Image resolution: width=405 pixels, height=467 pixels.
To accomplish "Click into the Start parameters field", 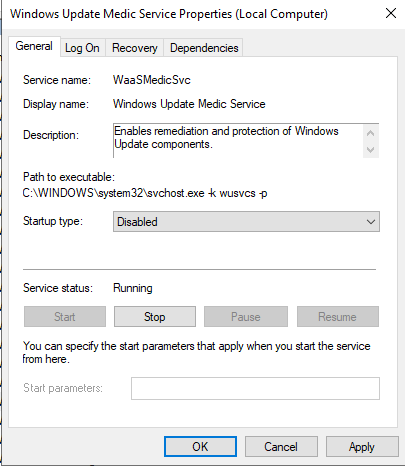I will point(255,388).
